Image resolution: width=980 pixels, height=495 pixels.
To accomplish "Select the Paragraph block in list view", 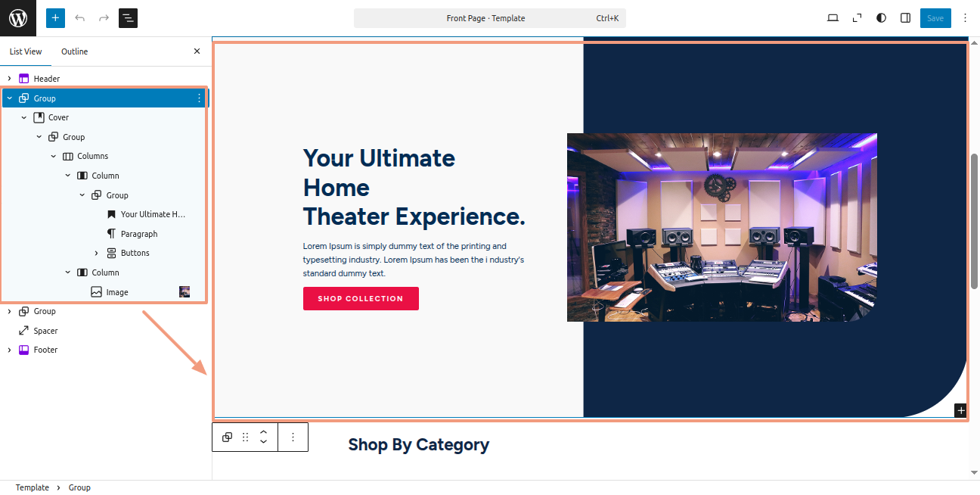I will point(139,234).
